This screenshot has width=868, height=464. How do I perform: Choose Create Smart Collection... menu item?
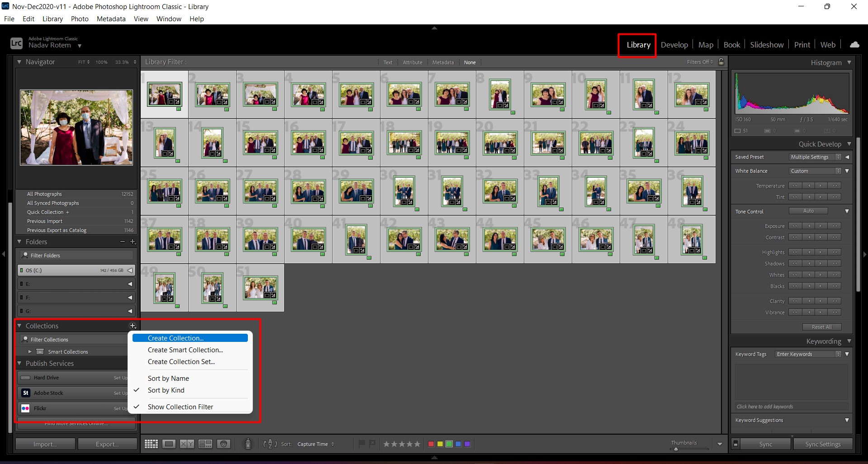coord(185,350)
